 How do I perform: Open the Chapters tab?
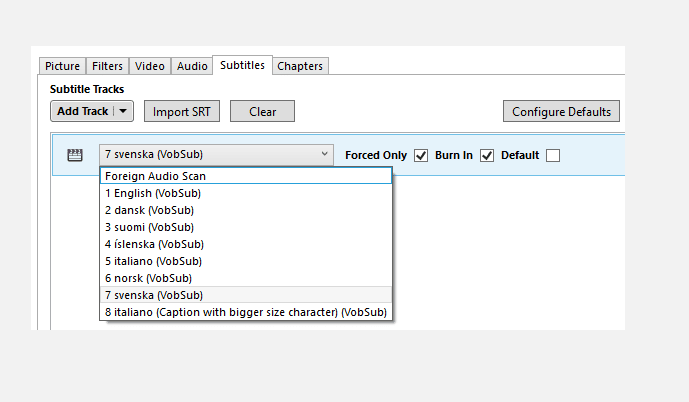(x=300, y=66)
